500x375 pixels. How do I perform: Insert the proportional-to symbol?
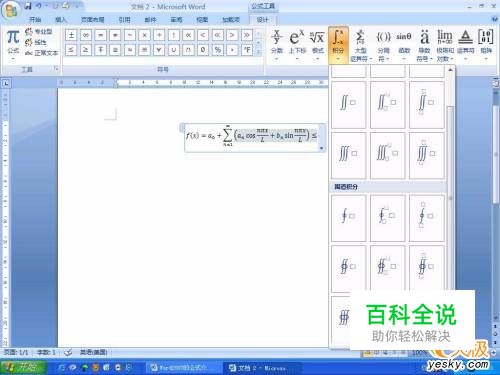pos(188,35)
